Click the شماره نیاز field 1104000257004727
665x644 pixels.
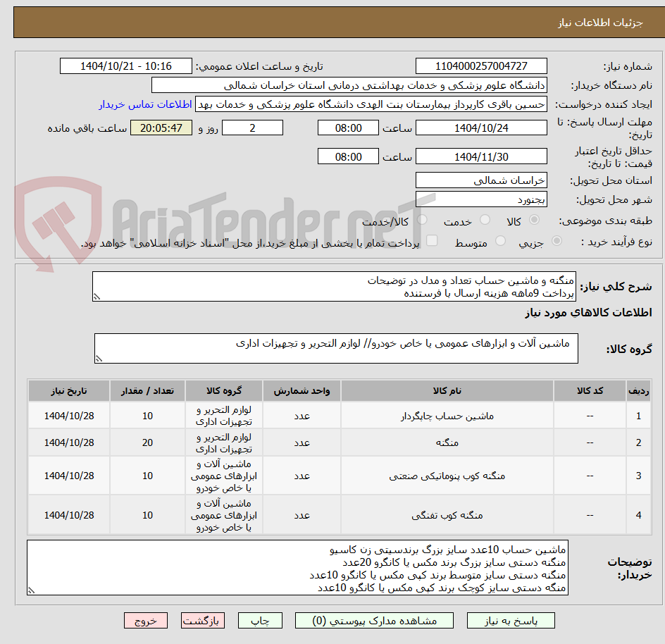coord(481,66)
